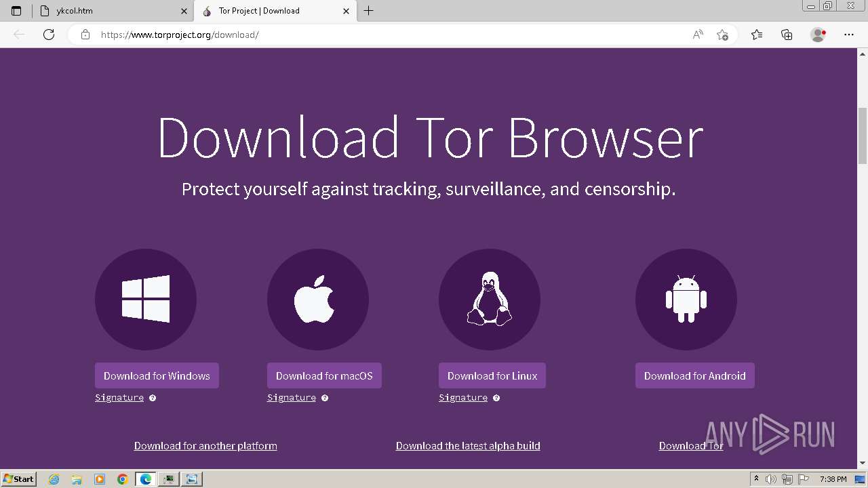The width and height of the screenshot is (868, 488).
Task: Open the Collections icon
Action: [787, 35]
